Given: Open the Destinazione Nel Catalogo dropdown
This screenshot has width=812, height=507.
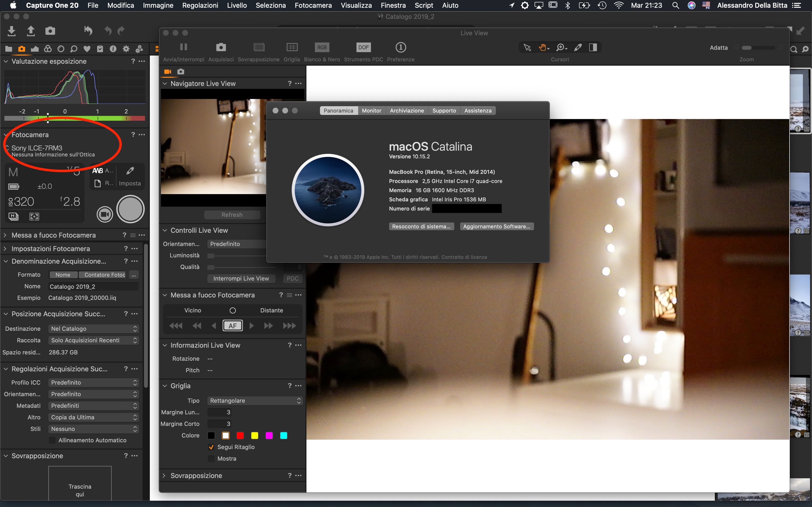Looking at the screenshot, I should [x=94, y=329].
